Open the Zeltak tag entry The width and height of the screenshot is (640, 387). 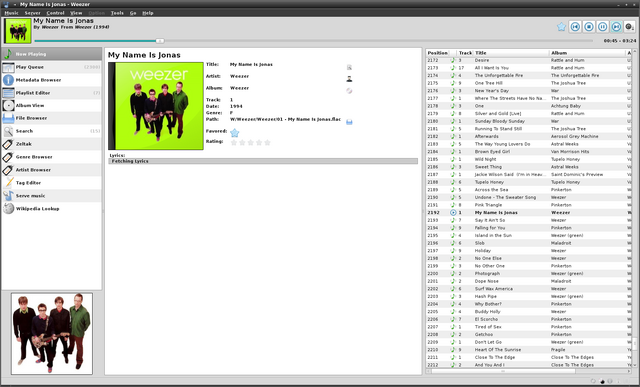click(x=51, y=144)
